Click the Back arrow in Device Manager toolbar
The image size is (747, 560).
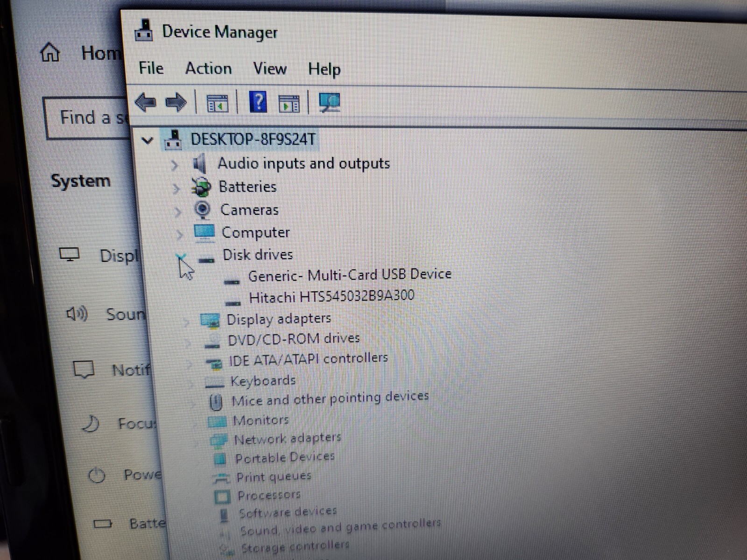click(145, 102)
